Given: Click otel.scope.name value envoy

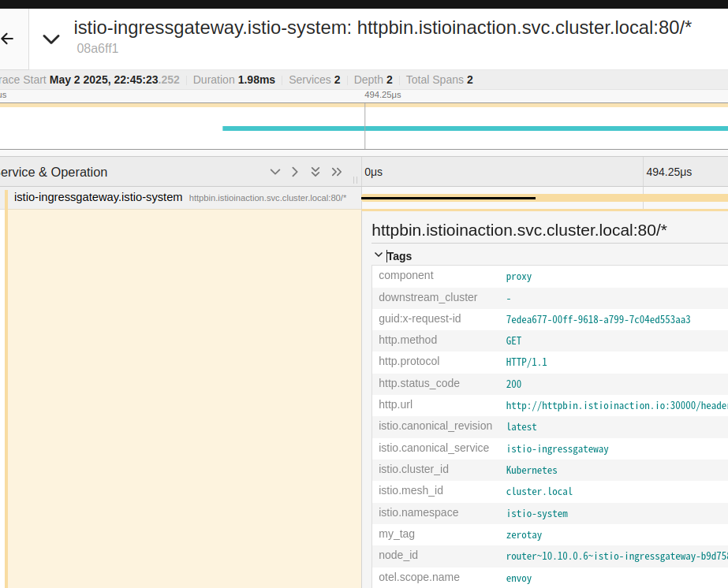Looking at the screenshot, I should 519,579.
